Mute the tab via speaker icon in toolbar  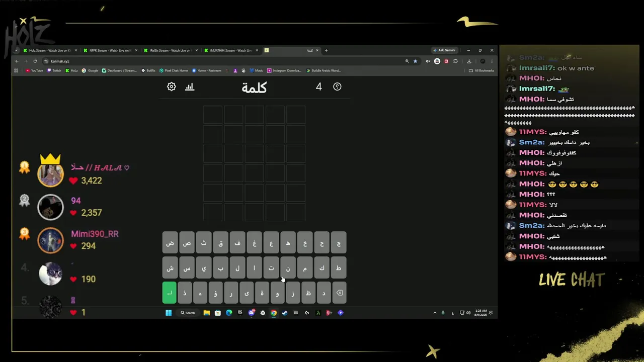[x=428, y=61]
